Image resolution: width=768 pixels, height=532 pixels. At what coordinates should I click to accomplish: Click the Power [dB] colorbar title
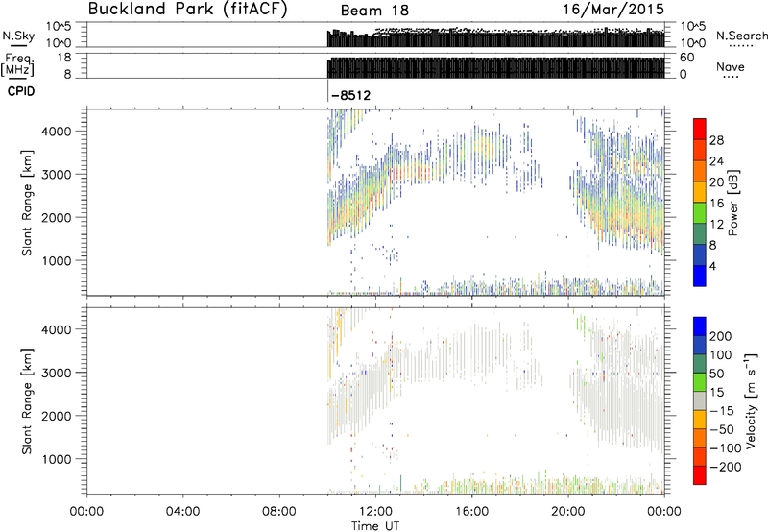tap(732, 203)
